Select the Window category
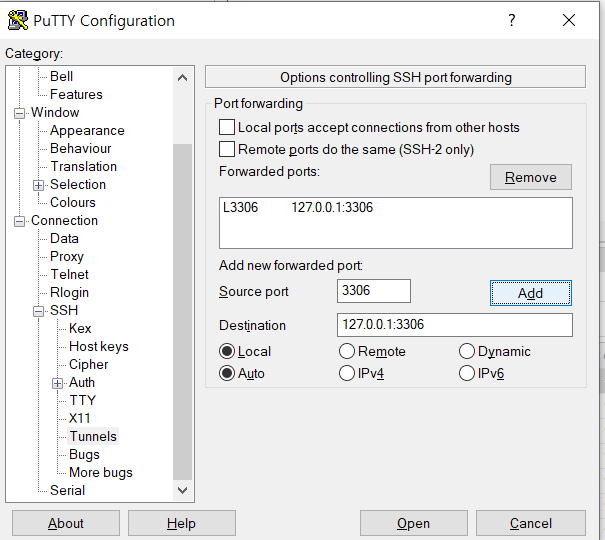 (x=55, y=112)
